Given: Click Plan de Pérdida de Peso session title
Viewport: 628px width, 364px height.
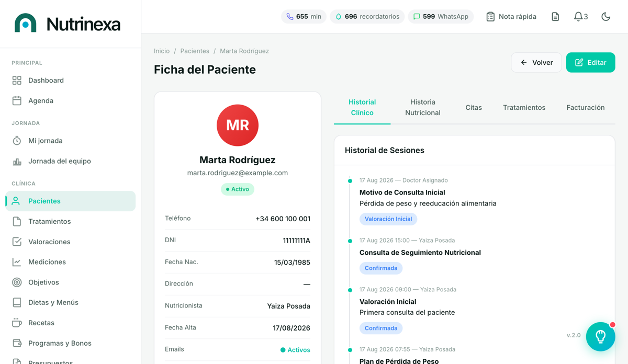Looking at the screenshot, I should [x=399, y=361].
